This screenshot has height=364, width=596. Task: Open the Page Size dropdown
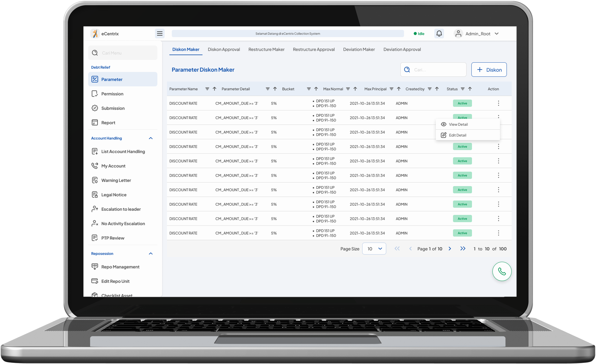pyautogui.click(x=374, y=249)
